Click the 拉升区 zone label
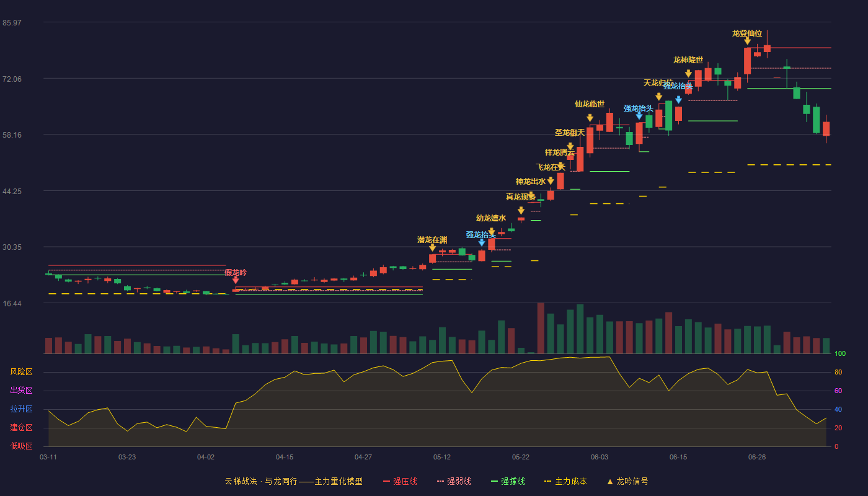Viewport: 868px width, 496px height. click(22, 409)
